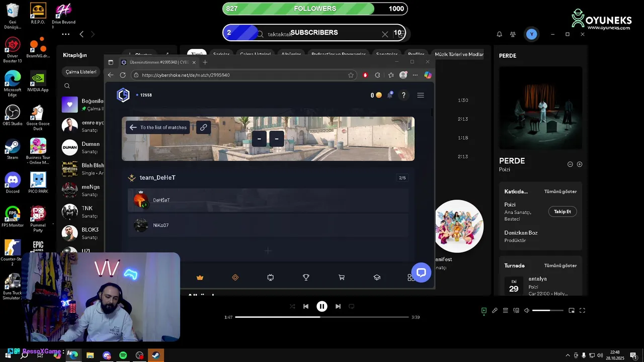Open CyberShoke hamburger menu
Screen dimensions: 644x362
pos(421,95)
